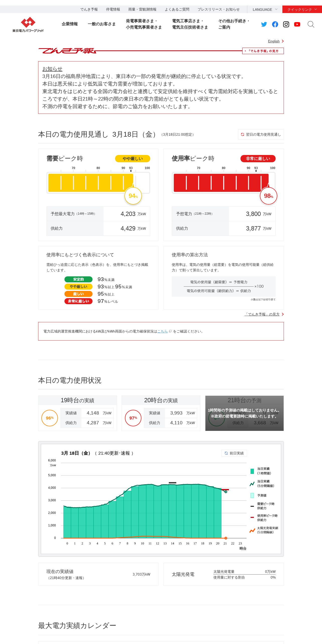Click the 3,993 万kW actual value
This screenshot has width=322, height=644.
pyautogui.click(x=183, y=413)
